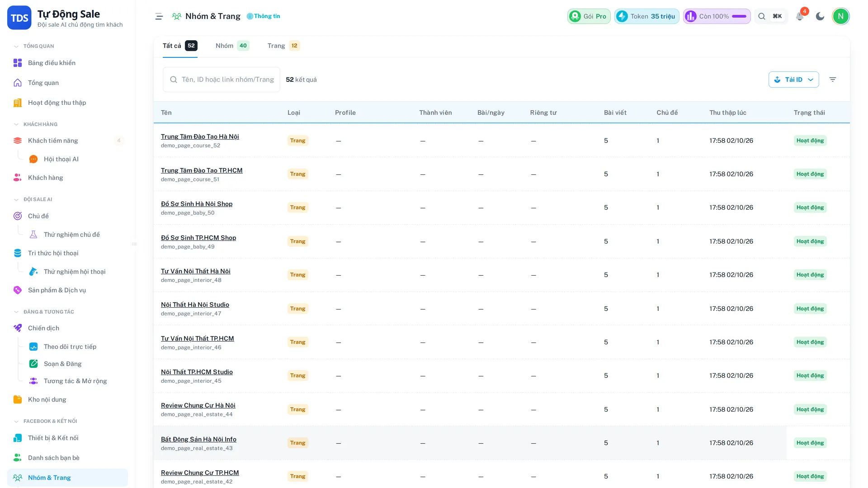Viewport: 868px width, 488px height.
Task: Open Hội thoại AI
Action: point(75,159)
